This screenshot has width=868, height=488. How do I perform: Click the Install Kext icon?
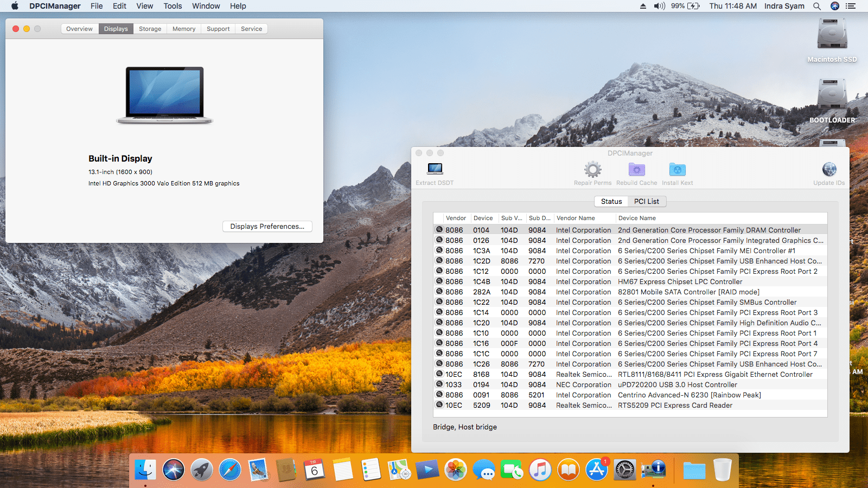pos(677,170)
